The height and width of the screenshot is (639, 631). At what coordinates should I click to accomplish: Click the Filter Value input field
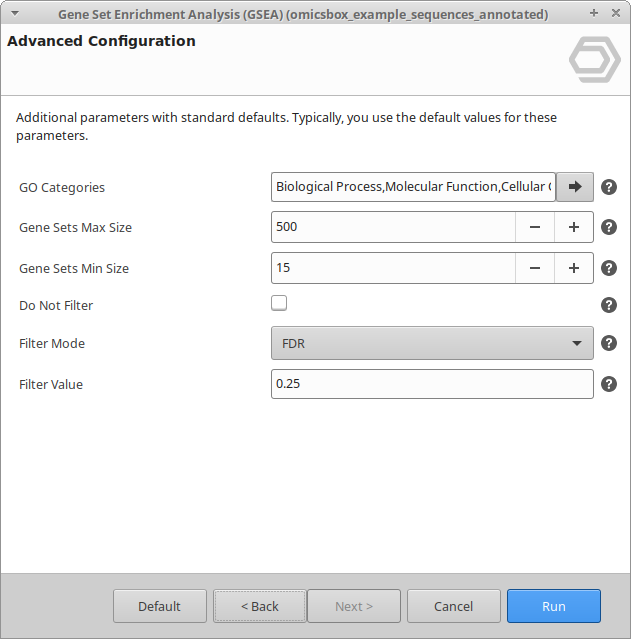(x=432, y=384)
